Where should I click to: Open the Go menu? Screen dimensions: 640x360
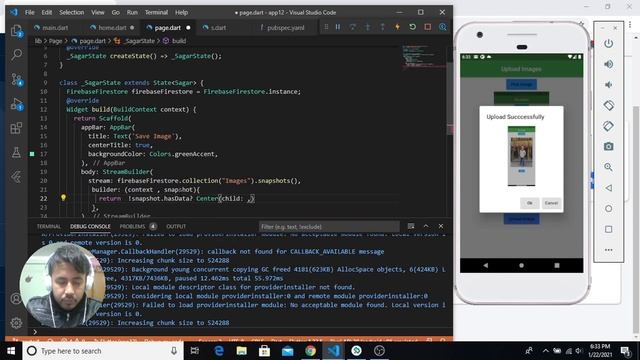coord(116,12)
